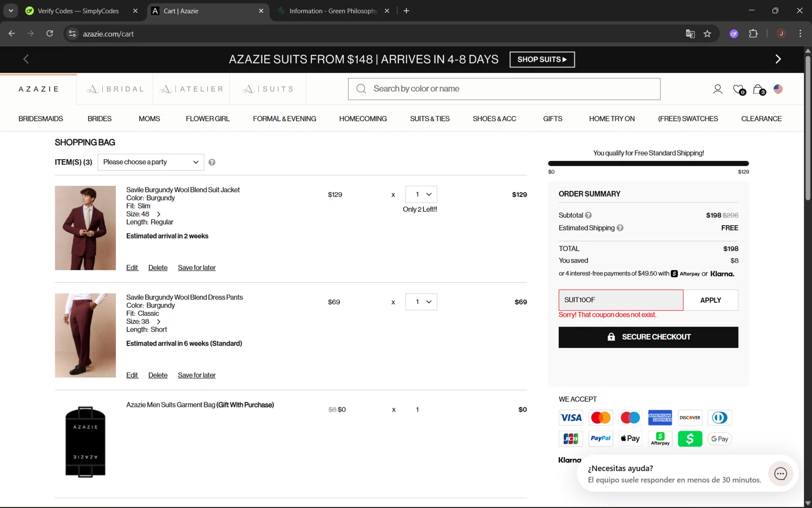Screen dimensions: 812x508
Task: Open the chat help bubble icon
Action: (x=780, y=474)
